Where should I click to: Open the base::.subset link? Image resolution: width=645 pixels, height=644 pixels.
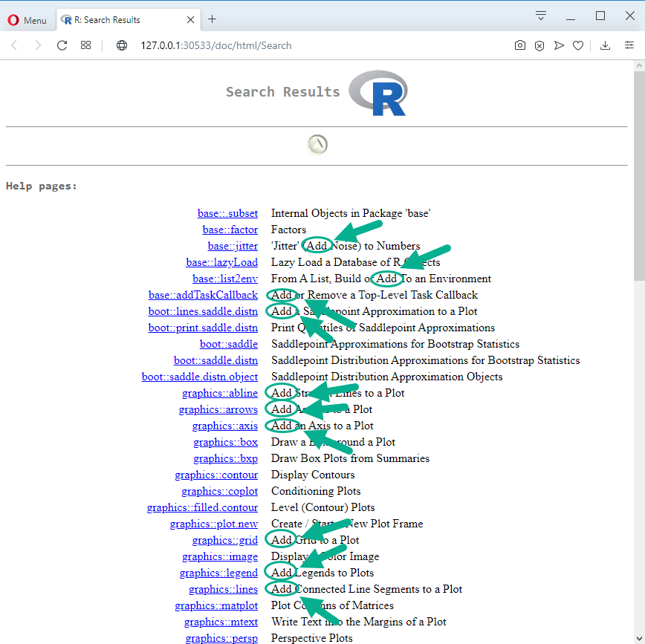[227, 213]
